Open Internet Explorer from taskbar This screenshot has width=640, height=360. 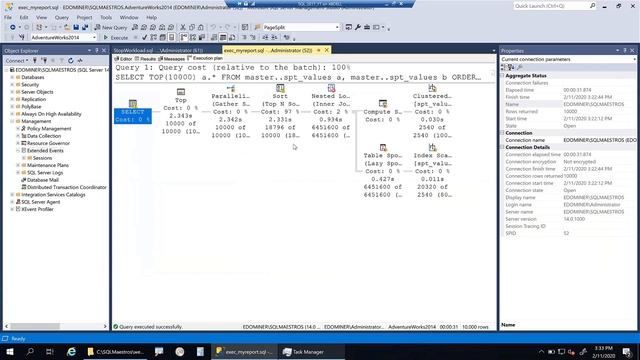71,351
